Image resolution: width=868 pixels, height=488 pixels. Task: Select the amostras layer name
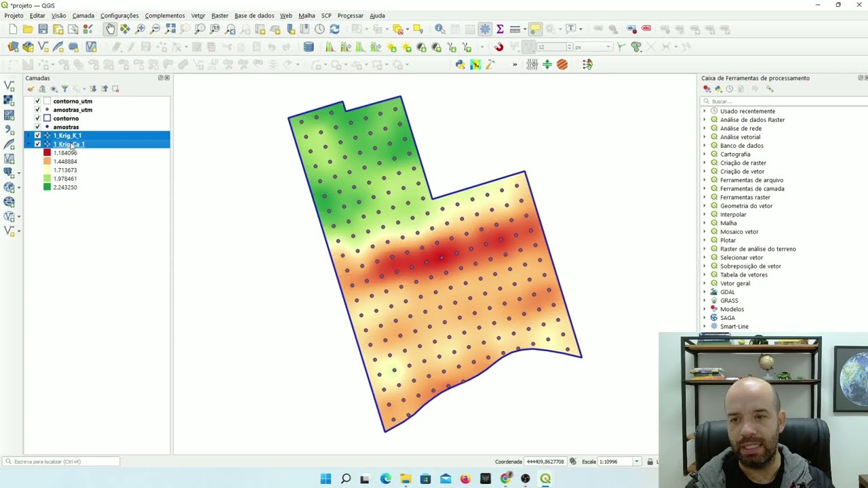(66, 127)
